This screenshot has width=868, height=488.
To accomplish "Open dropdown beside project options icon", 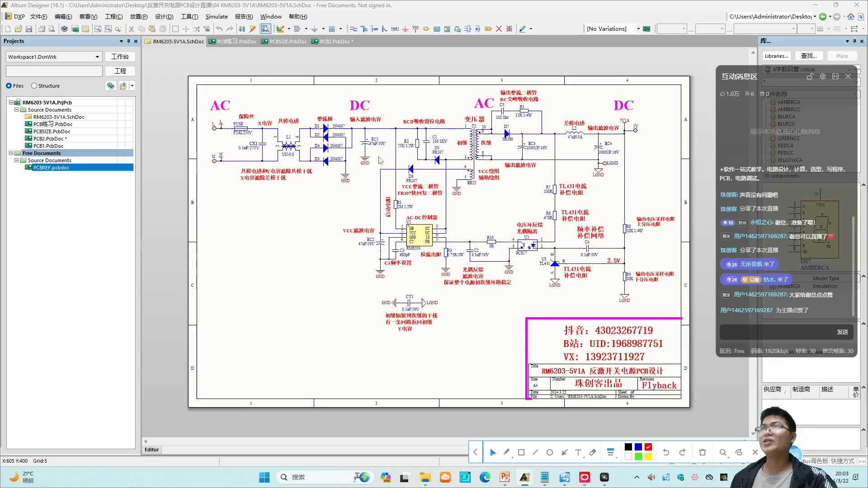I will point(132,86).
